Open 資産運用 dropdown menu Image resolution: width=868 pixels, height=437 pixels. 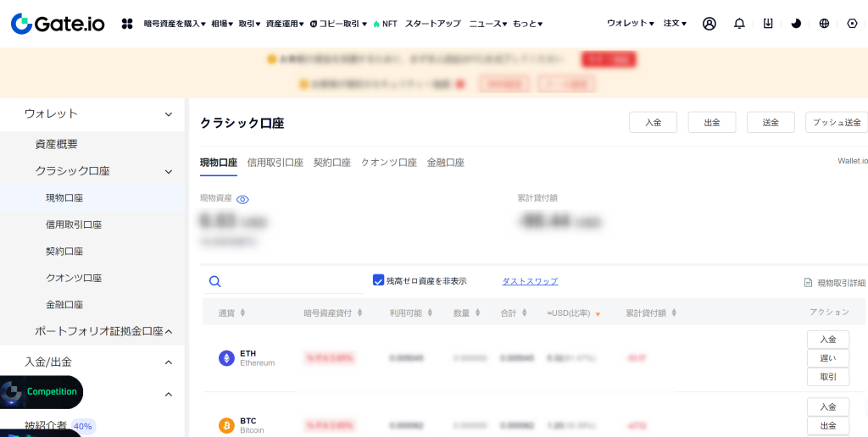coord(285,24)
